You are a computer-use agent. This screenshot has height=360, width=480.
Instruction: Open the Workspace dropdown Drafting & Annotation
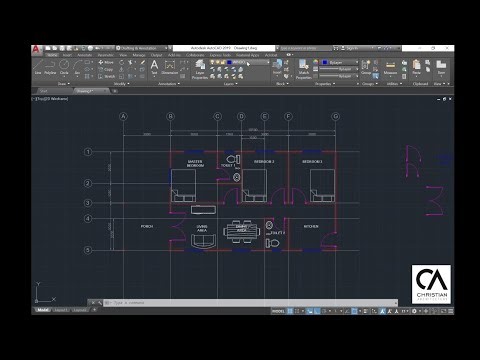pyautogui.click(x=142, y=48)
